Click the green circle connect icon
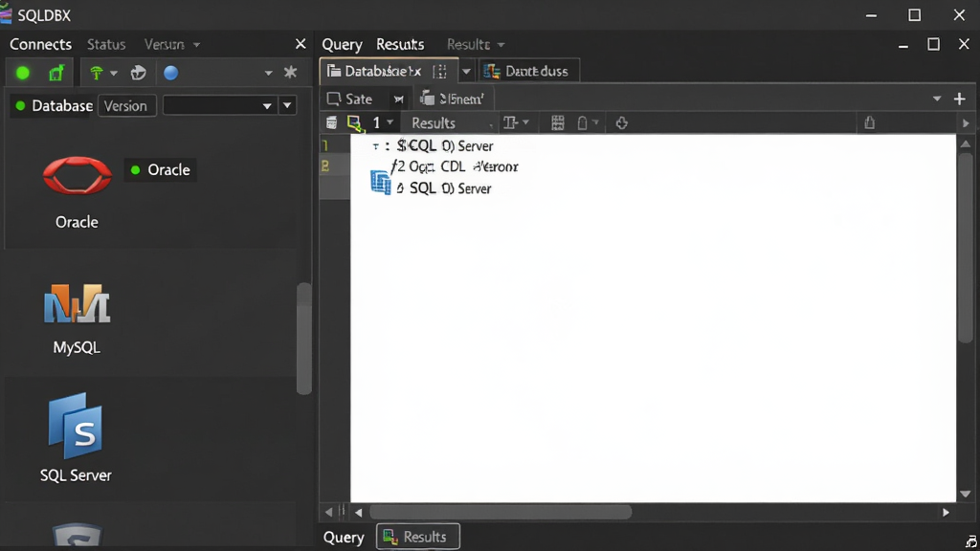The image size is (980, 551). click(23, 73)
